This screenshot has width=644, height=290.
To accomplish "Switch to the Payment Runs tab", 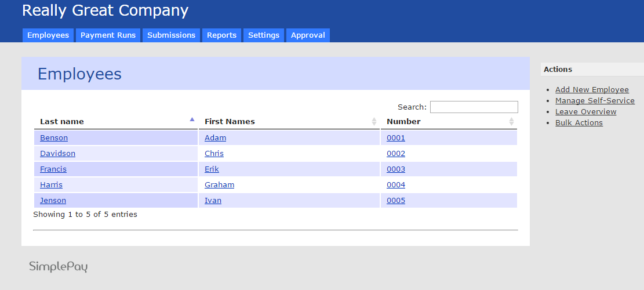I will pyautogui.click(x=108, y=35).
